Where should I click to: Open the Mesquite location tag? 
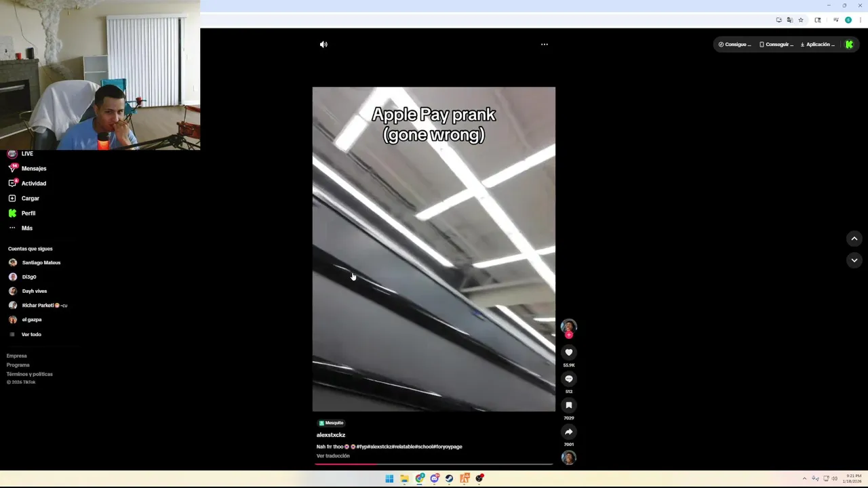pos(331,423)
